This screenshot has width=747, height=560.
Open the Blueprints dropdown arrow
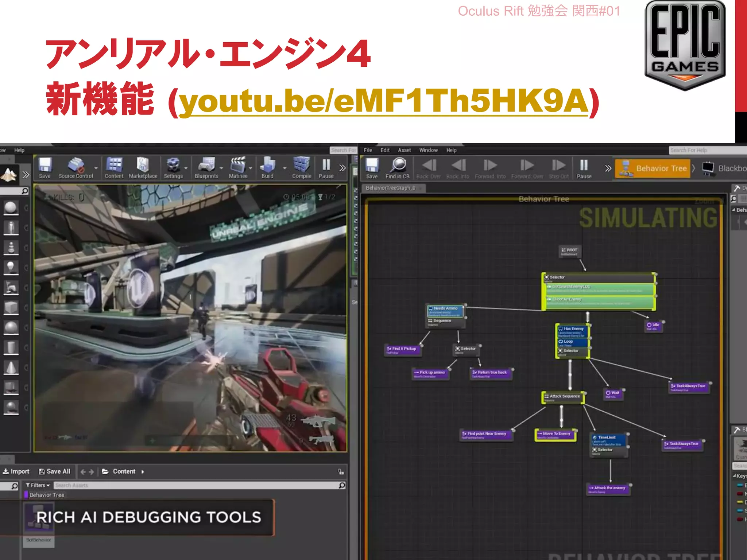(221, 168)
